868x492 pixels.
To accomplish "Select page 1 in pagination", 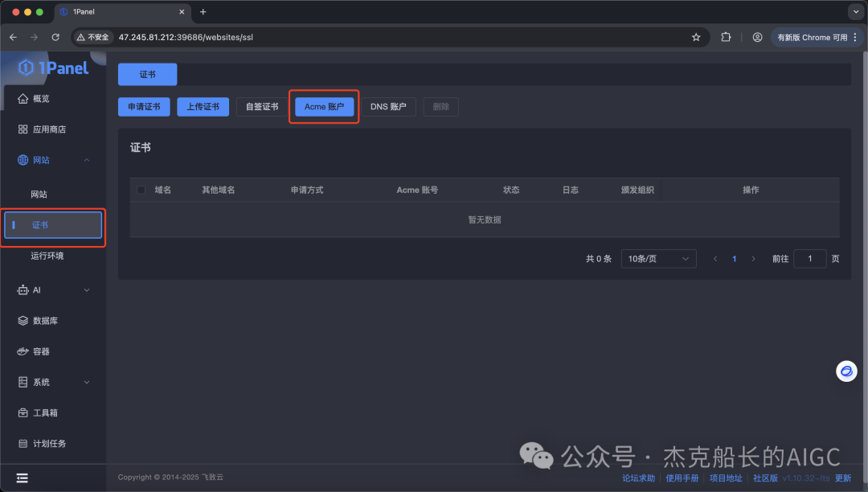I will [x=734, y=258].
